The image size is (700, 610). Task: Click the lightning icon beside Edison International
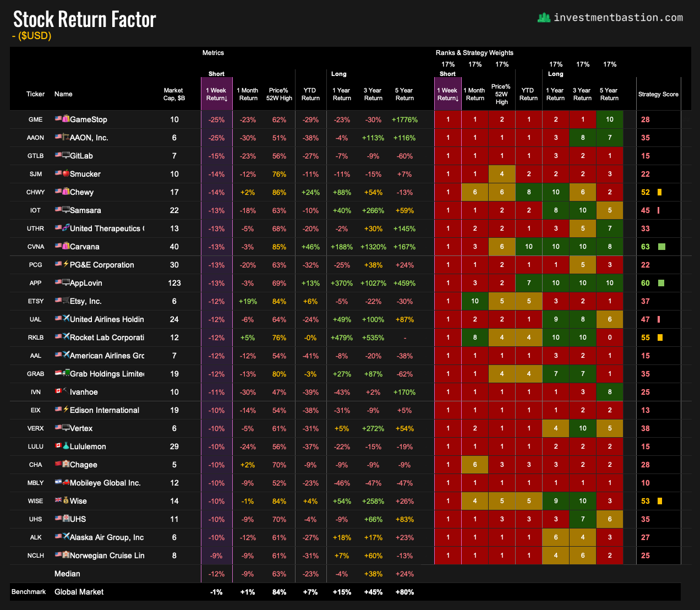point(66,410)
